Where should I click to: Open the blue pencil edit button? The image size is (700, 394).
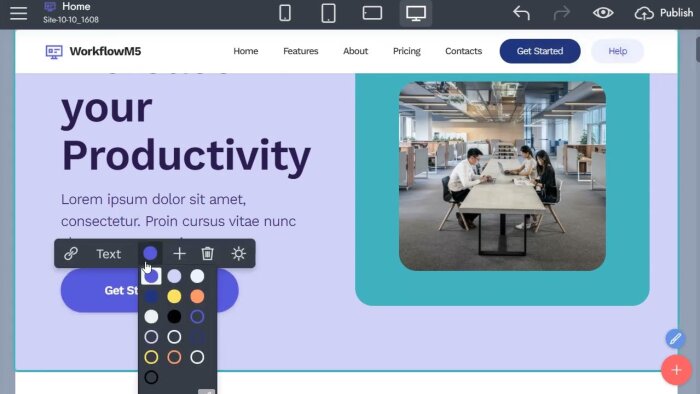coord(675,339)
